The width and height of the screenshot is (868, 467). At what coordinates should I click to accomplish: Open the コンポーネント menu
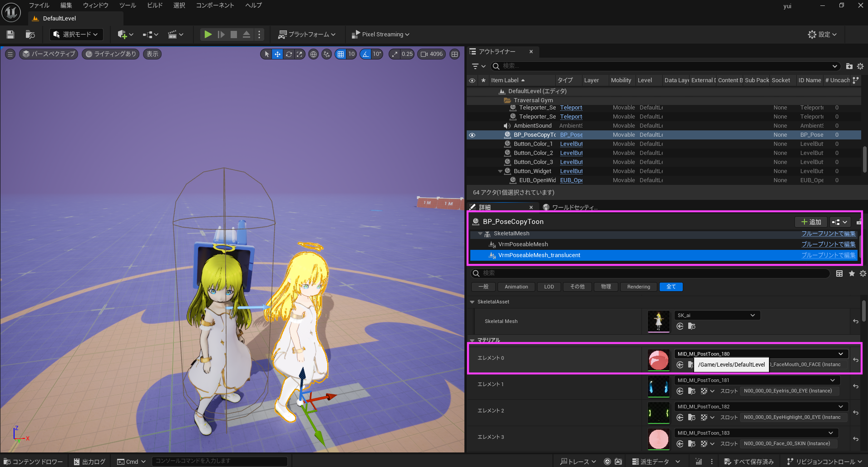coord(215,5)
